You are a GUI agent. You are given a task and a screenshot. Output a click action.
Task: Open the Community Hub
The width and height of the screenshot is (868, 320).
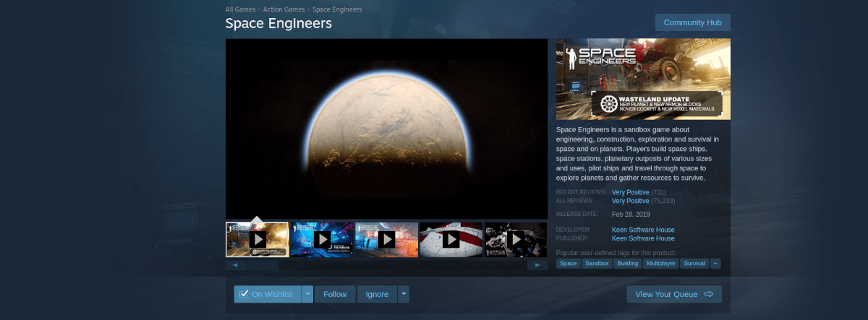click(x=692, y=22)
